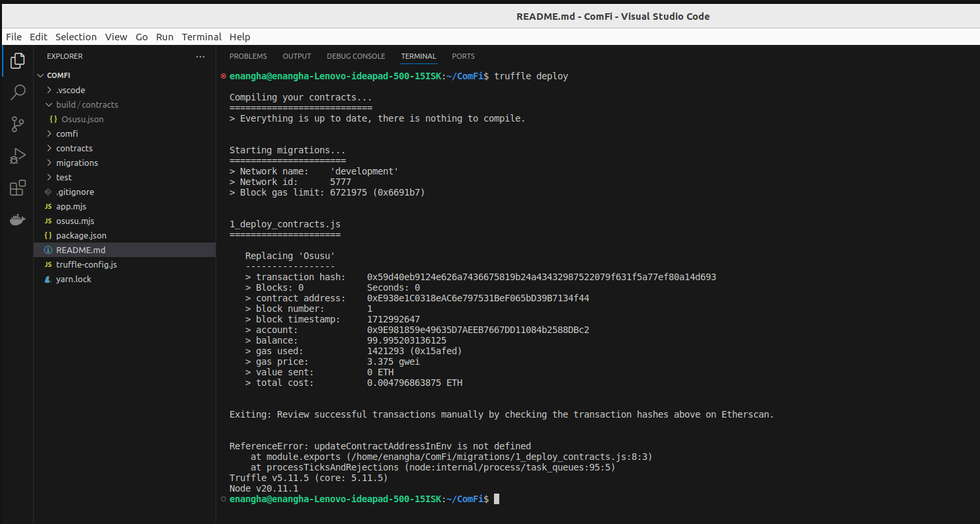The image size is (980, 524).
Task: Switch to the PORTS panel tab
Action: tap(464, 57)
